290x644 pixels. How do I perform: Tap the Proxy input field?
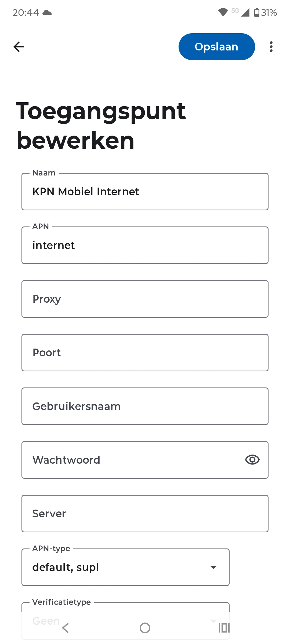[145, 299]
